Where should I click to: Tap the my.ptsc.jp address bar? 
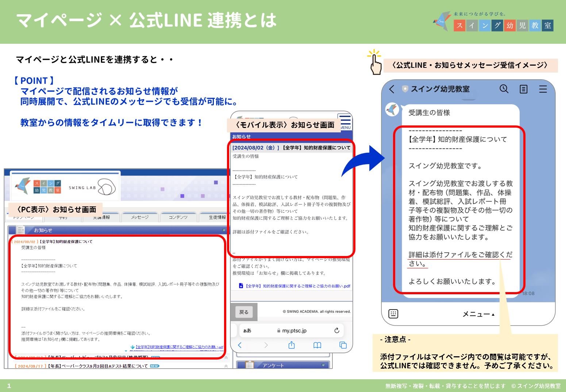point(292,330)
